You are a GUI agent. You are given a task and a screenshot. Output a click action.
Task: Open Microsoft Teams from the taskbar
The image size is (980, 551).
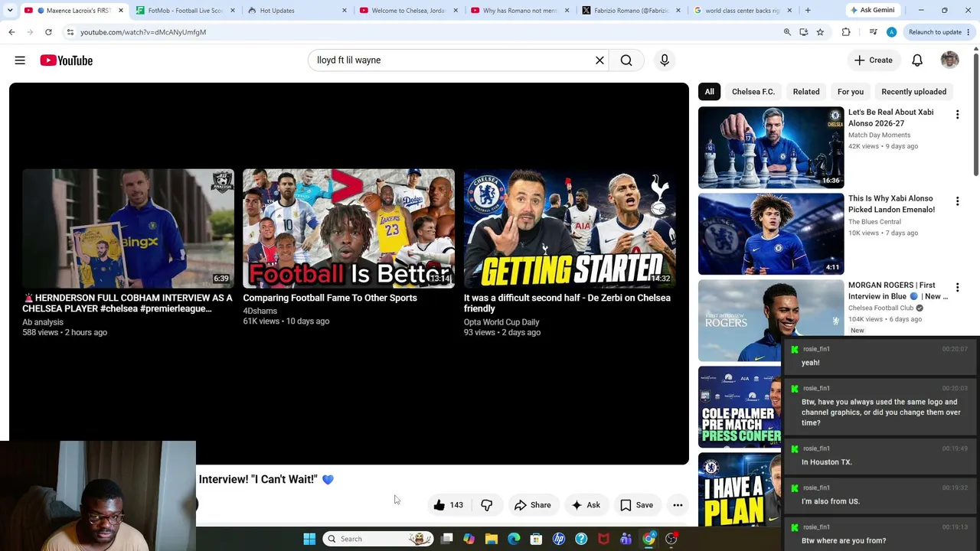(x=626, y=539)
